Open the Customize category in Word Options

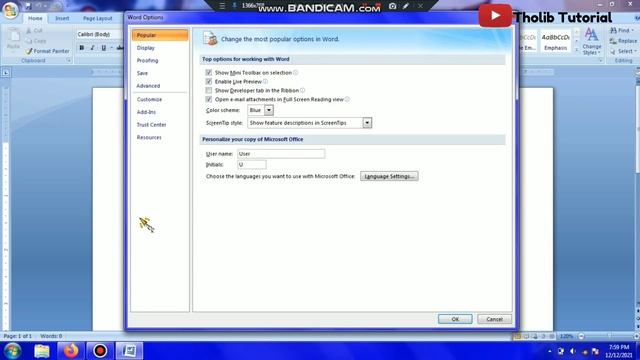point(160,99)
